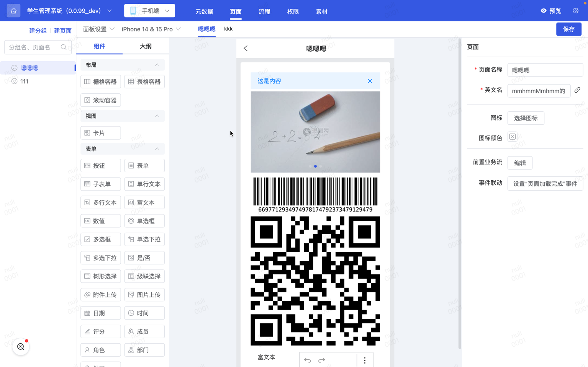588x367 pixels.
Task: Click the search magnifier in page search box
Action: click(x=64, y=47)
